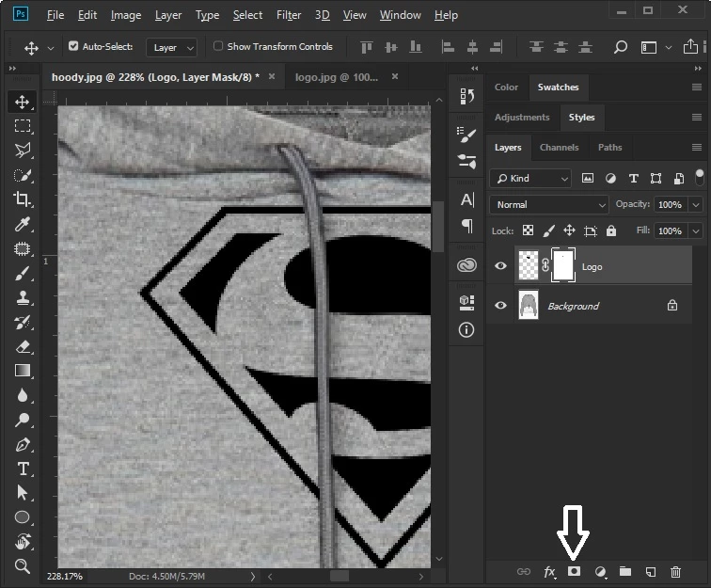This screenshot has width=711, height=588.
Task: Enable Show Transform Controls checkbox
Action: (218, 46)
